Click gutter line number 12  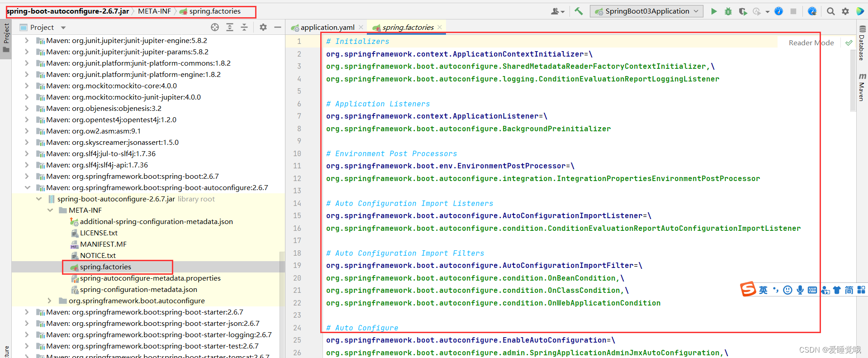297,178
